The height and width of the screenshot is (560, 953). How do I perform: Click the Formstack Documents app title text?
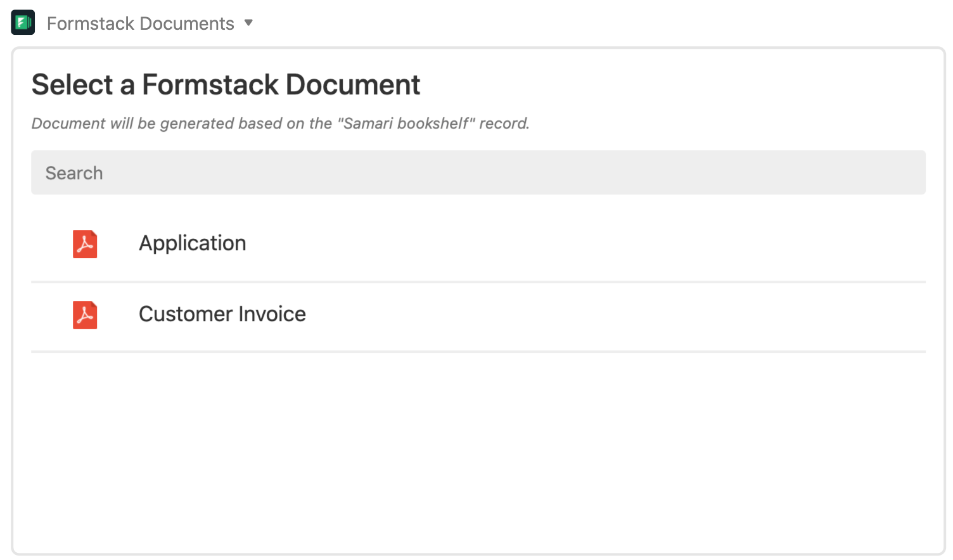click(140, 23)
